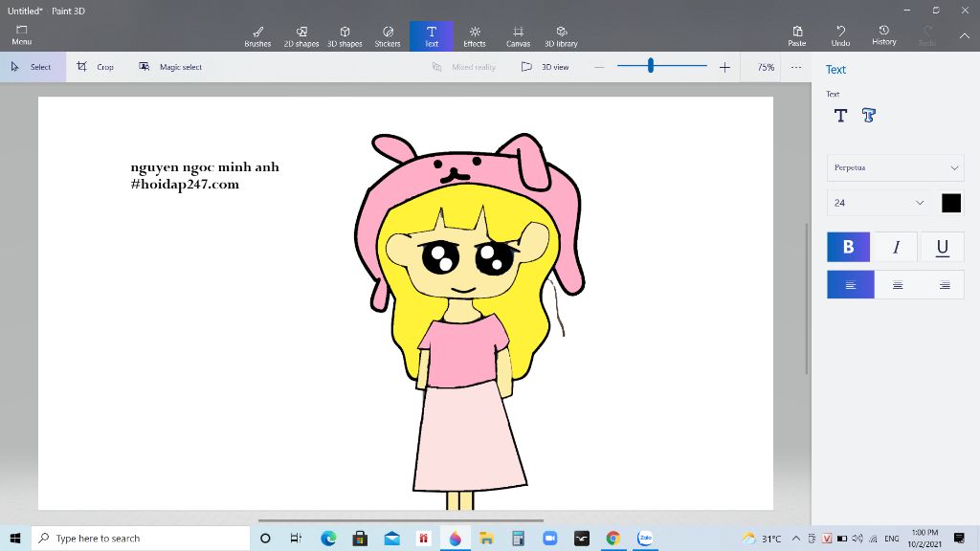Screen dimensions: 980x551
Task: Open the volume control in tray
Action: (x=857, y=538)
